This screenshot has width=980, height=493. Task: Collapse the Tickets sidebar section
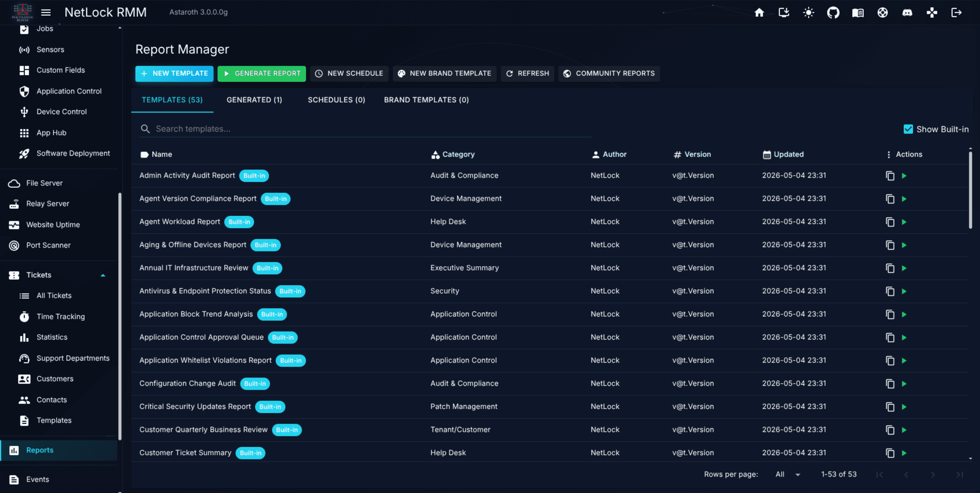tap(103, 275)
